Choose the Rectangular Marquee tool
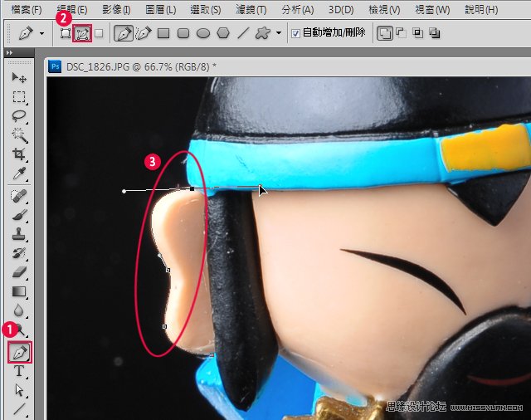Viewport: 531px width, 420px height. 19,96
